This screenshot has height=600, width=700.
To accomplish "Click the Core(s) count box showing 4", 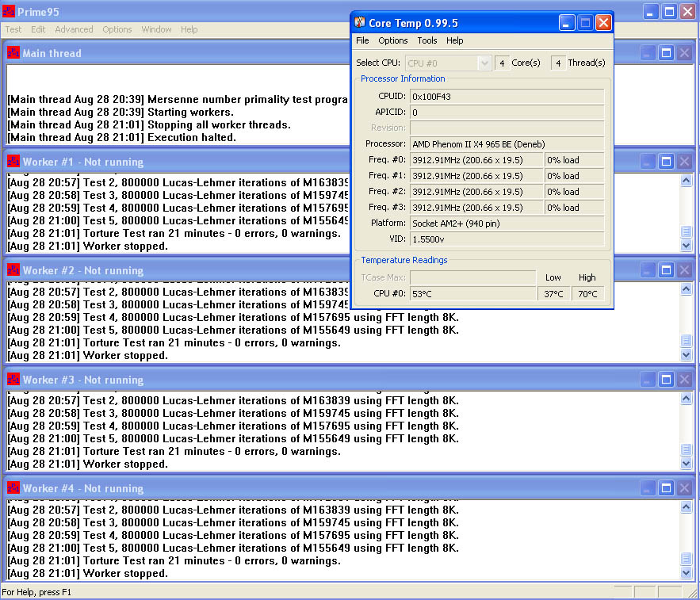I will click(x=502, y=63).
